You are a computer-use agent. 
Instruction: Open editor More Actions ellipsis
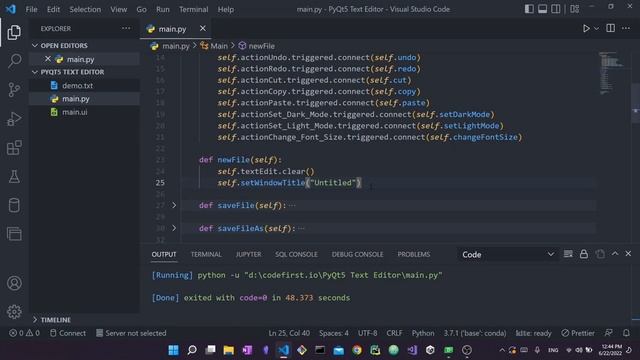tap(626, 28)
